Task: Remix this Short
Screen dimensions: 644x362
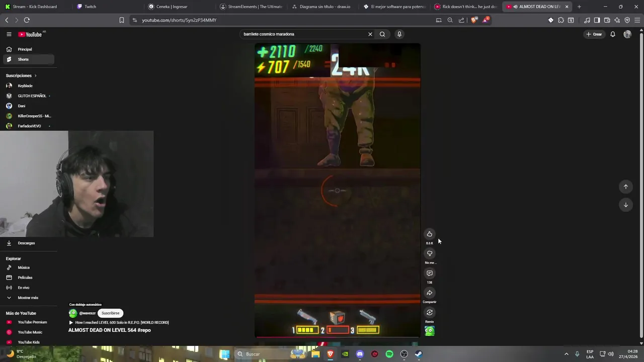Action: point(430,312)
